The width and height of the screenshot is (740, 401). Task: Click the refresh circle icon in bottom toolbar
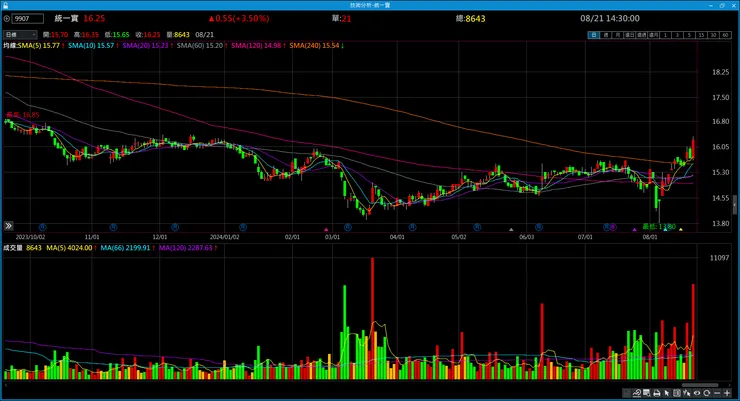[x=706, y=393]
